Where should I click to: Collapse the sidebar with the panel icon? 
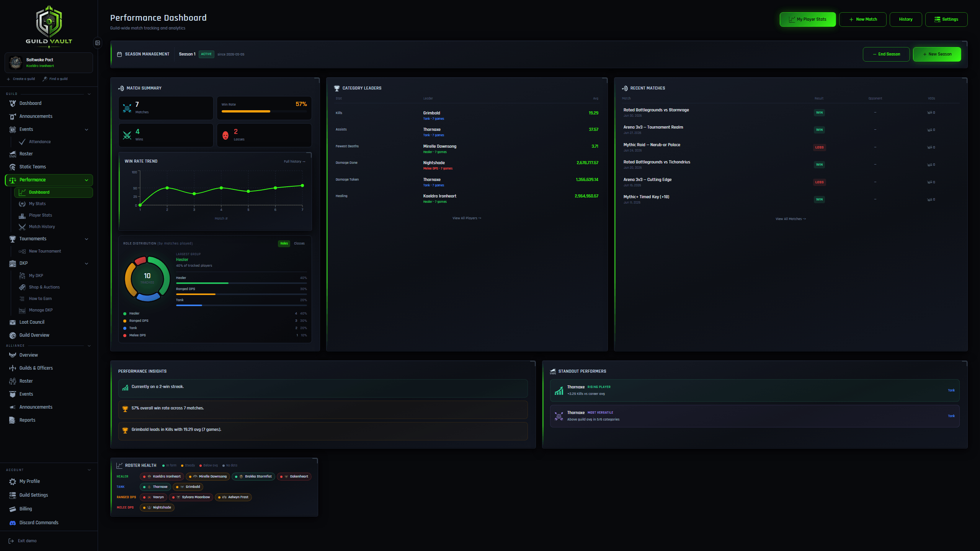(x=98, y=43)
